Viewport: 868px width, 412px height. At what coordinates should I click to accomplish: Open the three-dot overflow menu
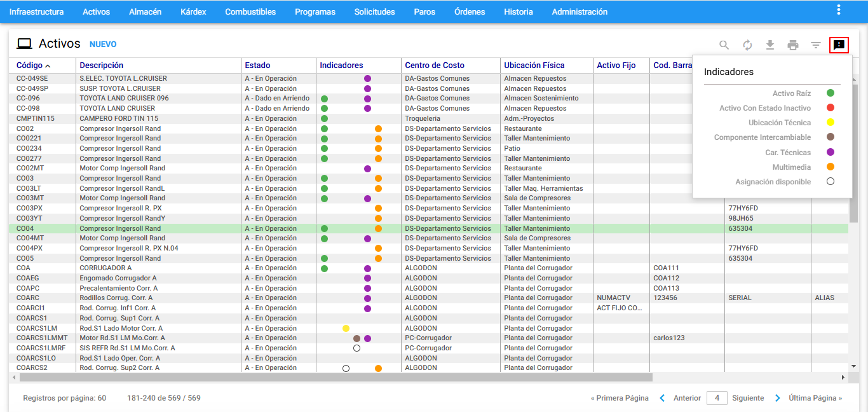(839, 10)
